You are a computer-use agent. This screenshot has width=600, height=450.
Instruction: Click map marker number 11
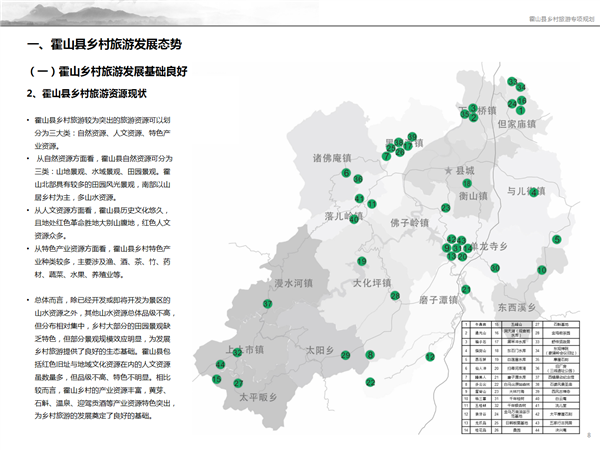click(x=372, y=204)
